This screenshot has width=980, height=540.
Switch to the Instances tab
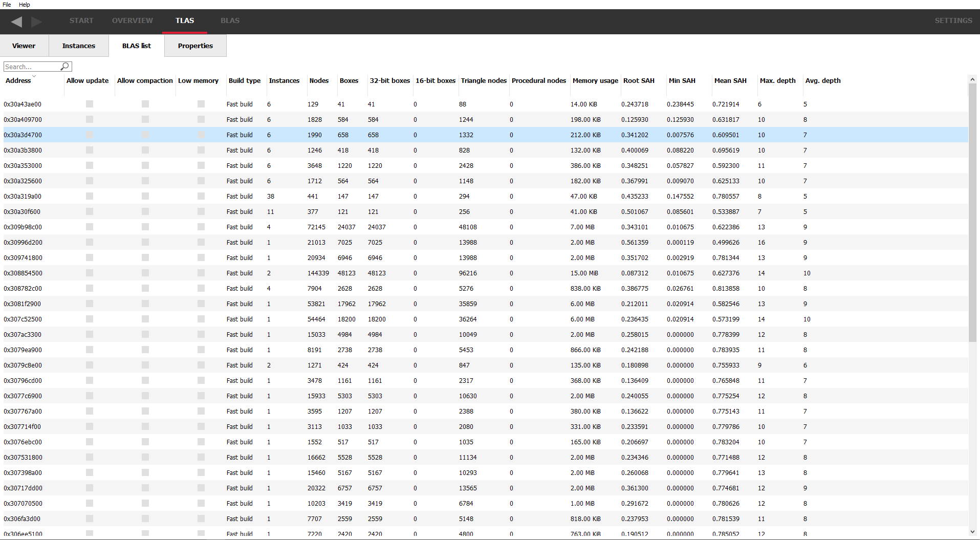(79, 46)
